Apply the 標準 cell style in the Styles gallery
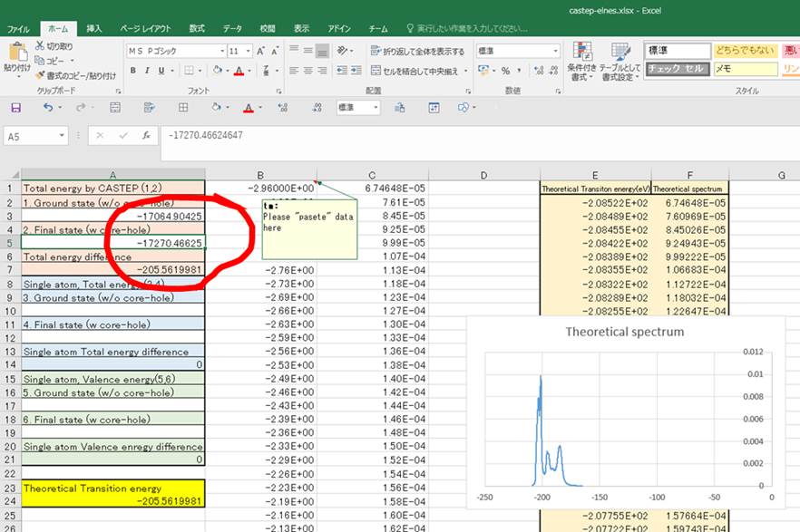This screenshot has height=532, width=800. pyautogui.click(x=678, y=51)
